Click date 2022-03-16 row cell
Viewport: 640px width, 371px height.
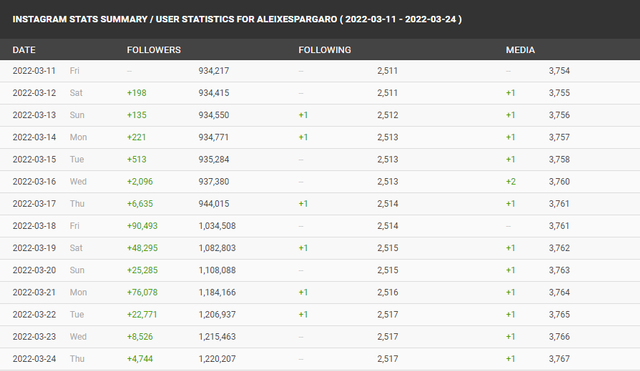(34, 181)
